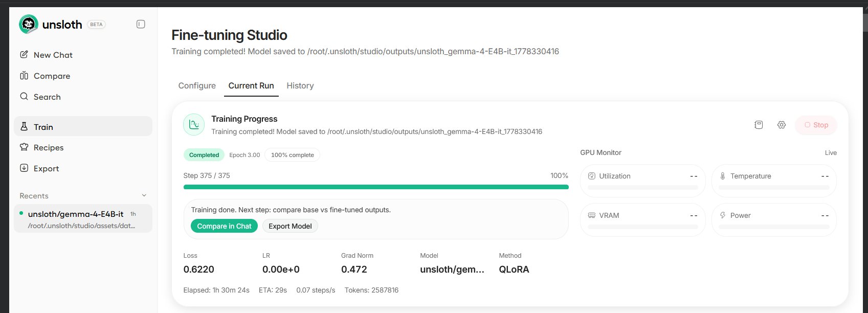Click the Temperature thermometer icon
Image resolution: width=868 pixels, height=313 pixels.
click(x=723, y=176)
